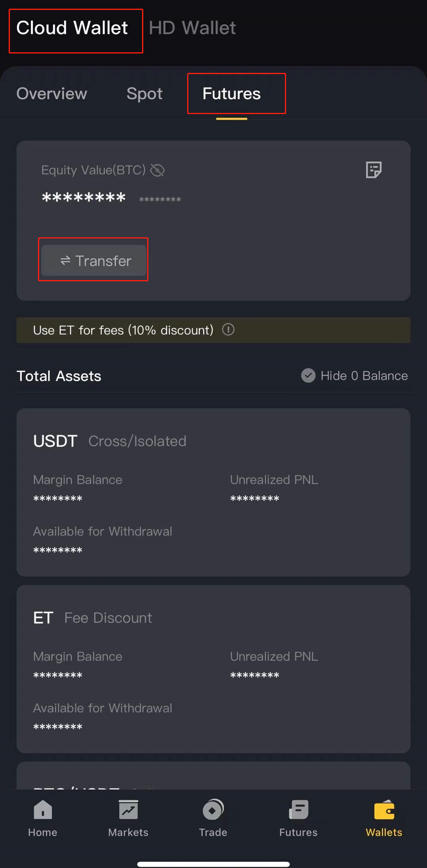
Task: Open the USDT Cross/Isolated asset card
Action: point(213,492)
